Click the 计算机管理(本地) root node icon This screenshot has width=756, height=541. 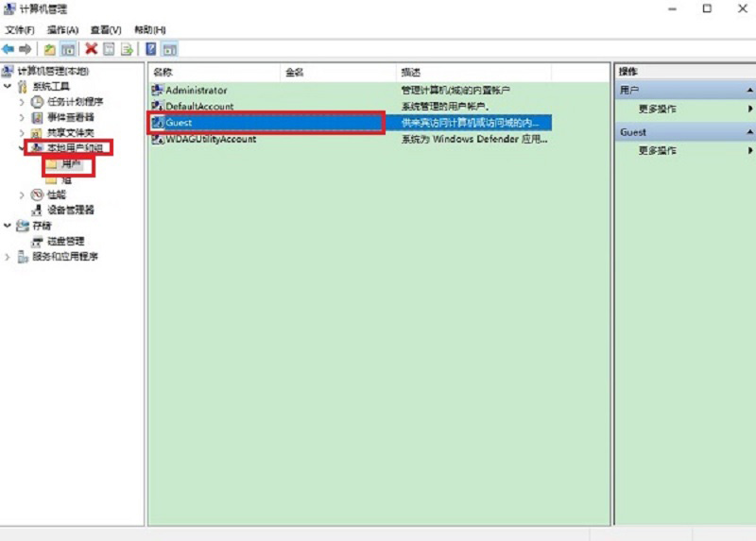pos(8,72)
